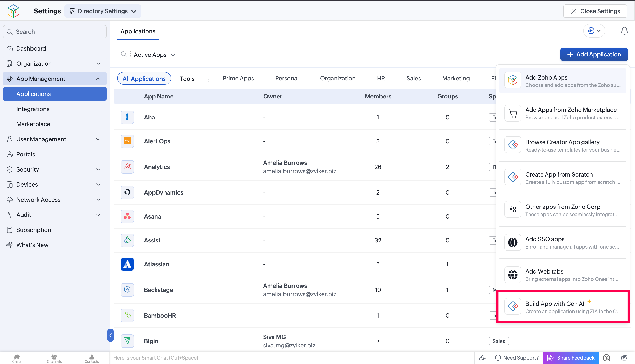Expand the Devices sidebar section

[55, 185]
